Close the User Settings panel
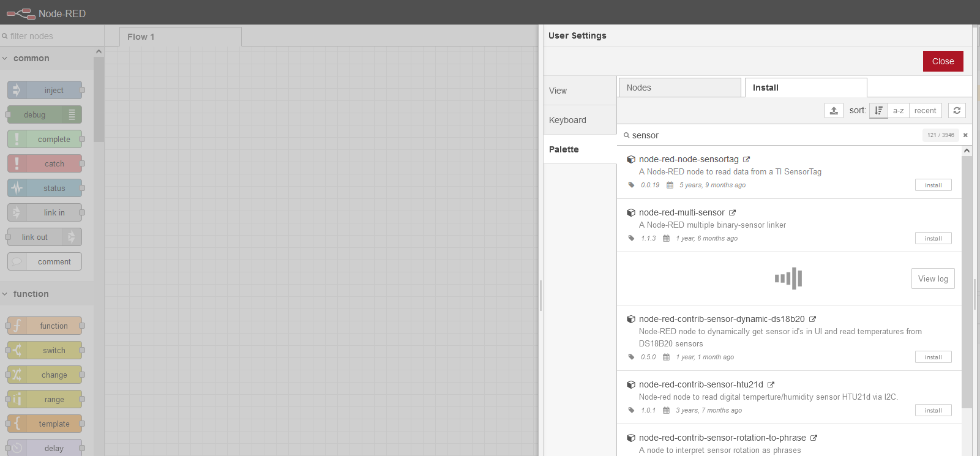Viewport: 980px width, 456px height. (x=943, y=61)
